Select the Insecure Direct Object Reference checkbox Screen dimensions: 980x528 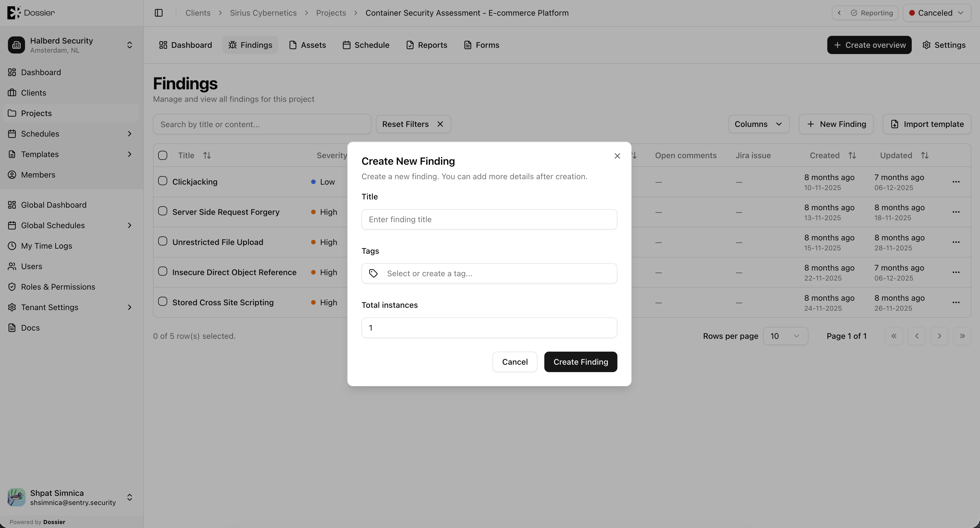[162, 271]
